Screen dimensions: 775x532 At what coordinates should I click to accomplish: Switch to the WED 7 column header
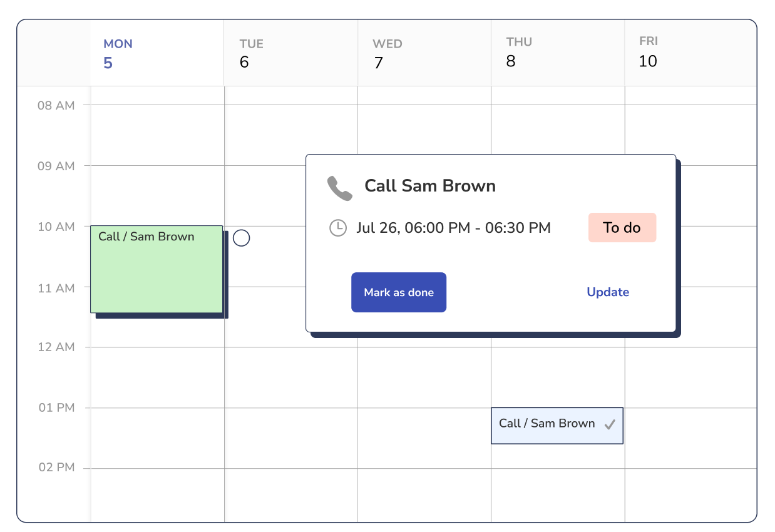click(424, 53)
